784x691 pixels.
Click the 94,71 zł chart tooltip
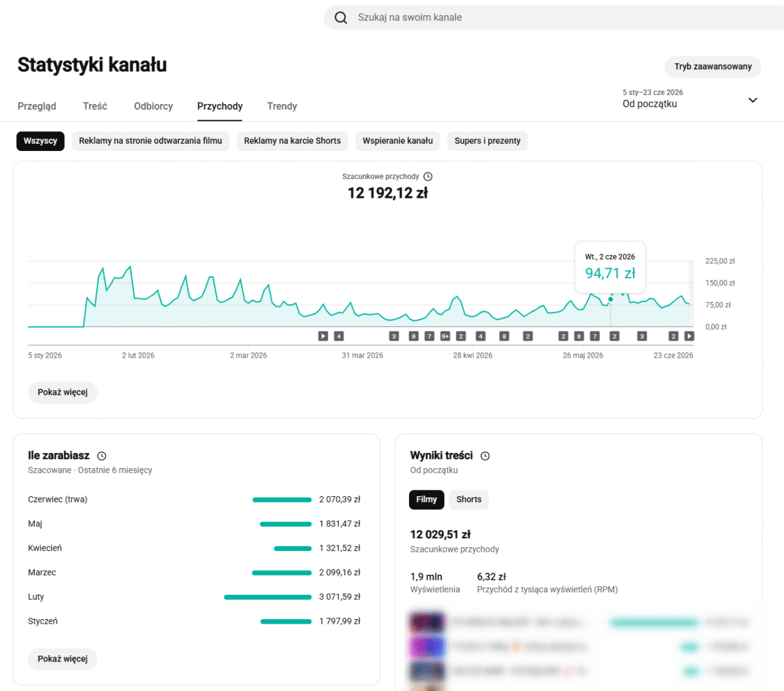pyautogui.click(x=610, y=267)
